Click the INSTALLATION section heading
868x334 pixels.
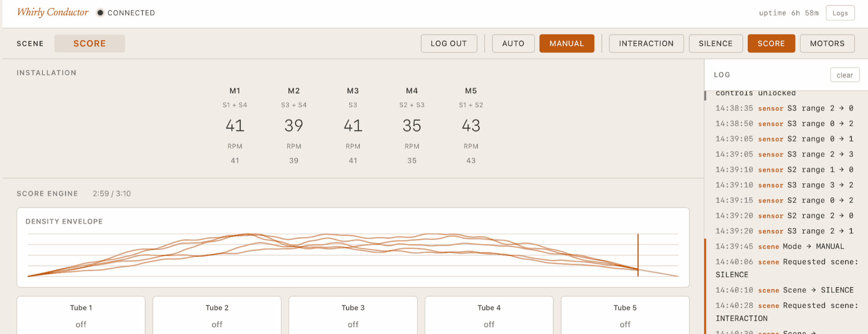(47, 73)
